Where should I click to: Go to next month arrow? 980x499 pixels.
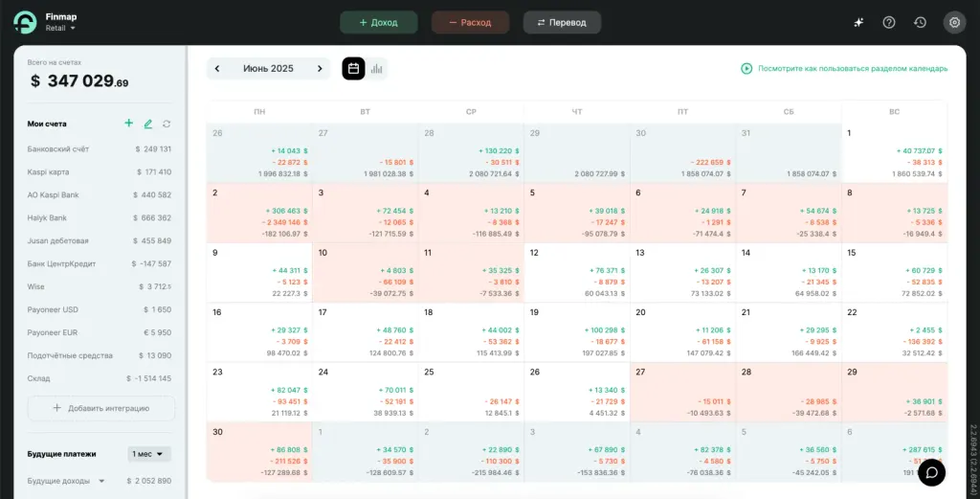click(320, 69)
